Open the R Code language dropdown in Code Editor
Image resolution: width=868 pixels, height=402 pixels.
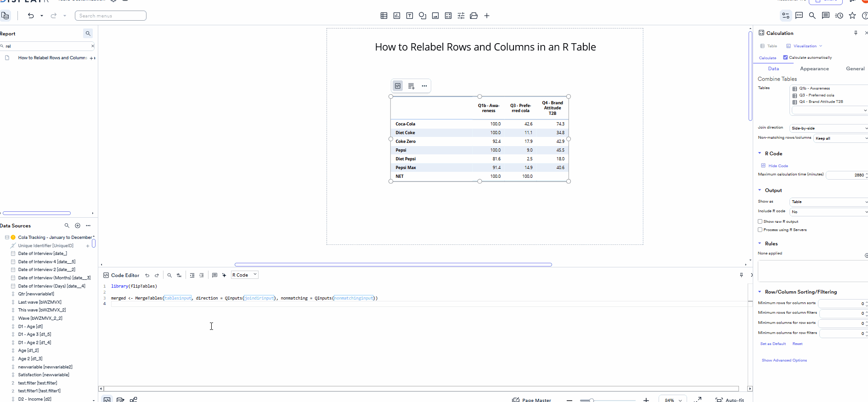tap(245, 275)
